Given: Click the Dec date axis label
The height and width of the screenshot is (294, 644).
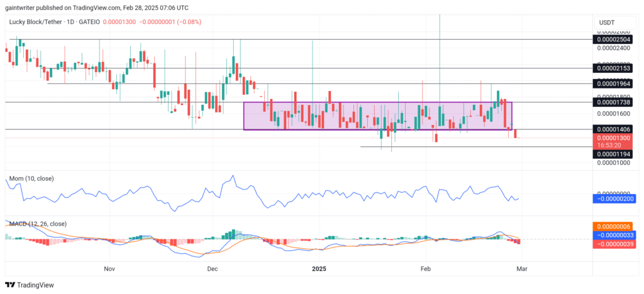Looking at the screenshot, I should coord(213,269).
